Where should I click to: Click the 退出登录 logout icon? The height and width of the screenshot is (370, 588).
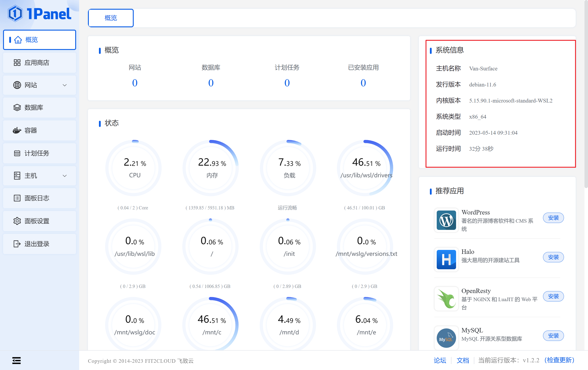click(x=17, y=244)
